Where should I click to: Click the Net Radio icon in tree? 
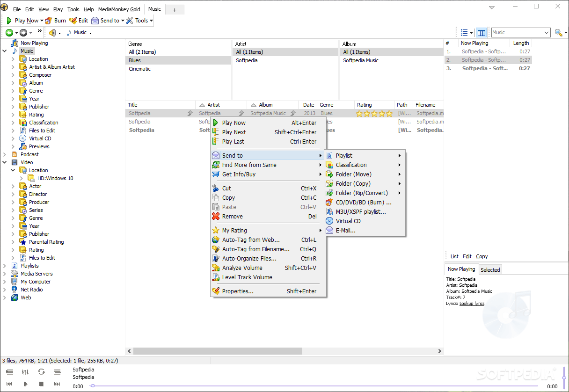click(x=15, y=290)
